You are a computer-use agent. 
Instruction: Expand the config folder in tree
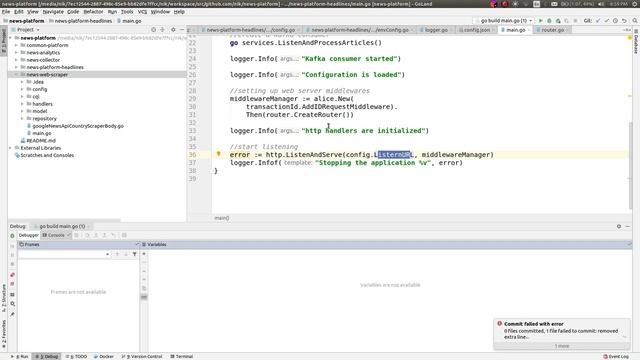[22, 89]
